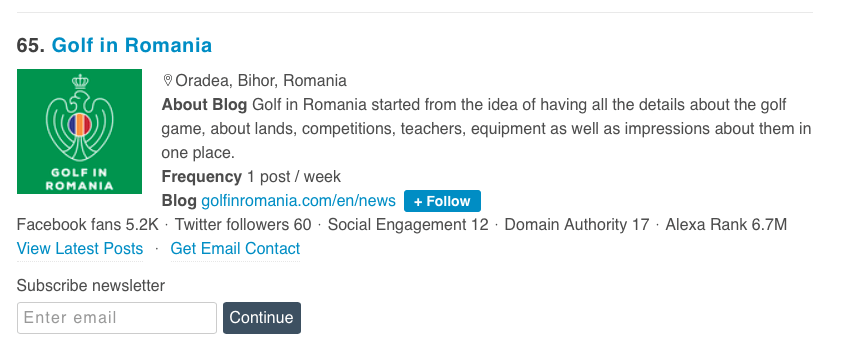Click the Twitter followers 60 stat
The width and height of the screenshot is (851, 361).
pyautogui.click(x=243, y=225)
